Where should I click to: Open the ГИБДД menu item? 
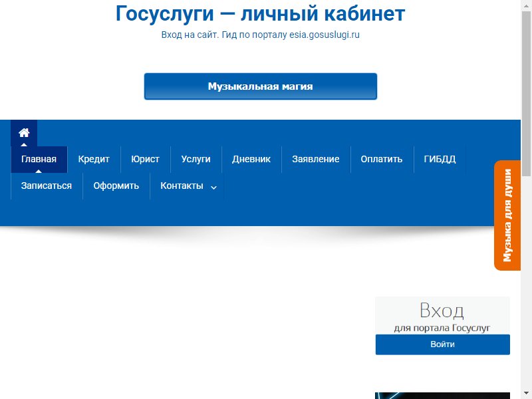tap(440, 159)
